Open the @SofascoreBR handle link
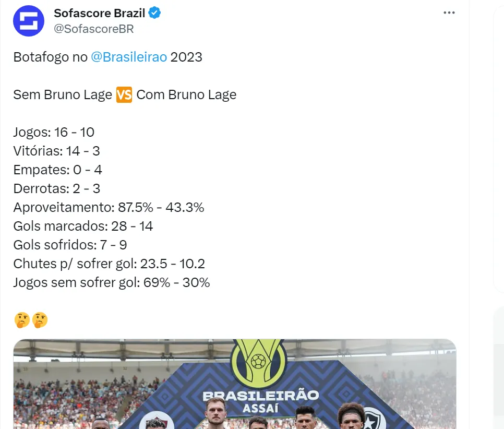Image resolution: width=504 pixels, height=429 pixels. click(94, 29)
